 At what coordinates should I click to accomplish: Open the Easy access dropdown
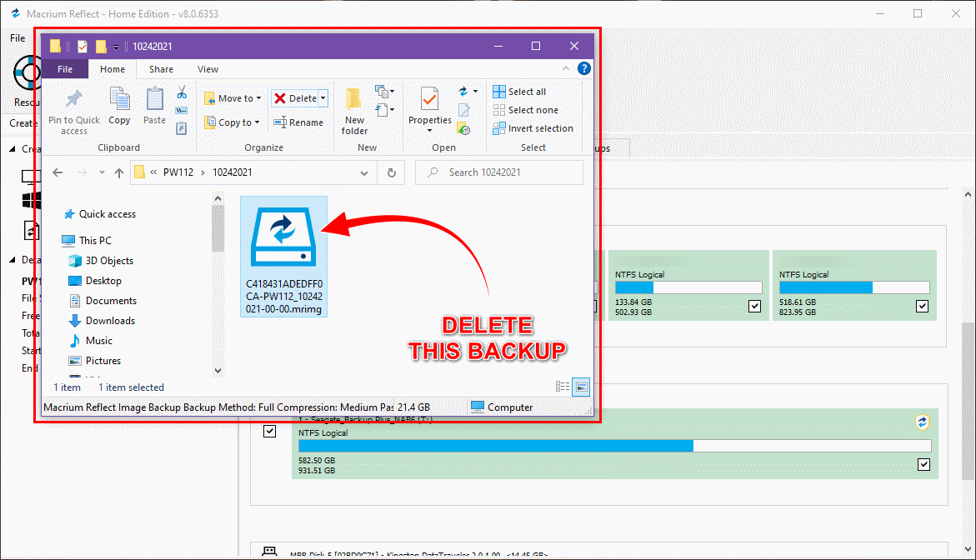coord(385,110)
